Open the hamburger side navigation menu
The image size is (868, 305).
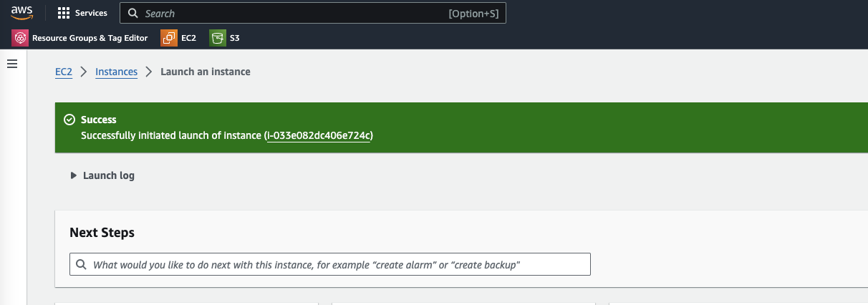tap(11, 64)
